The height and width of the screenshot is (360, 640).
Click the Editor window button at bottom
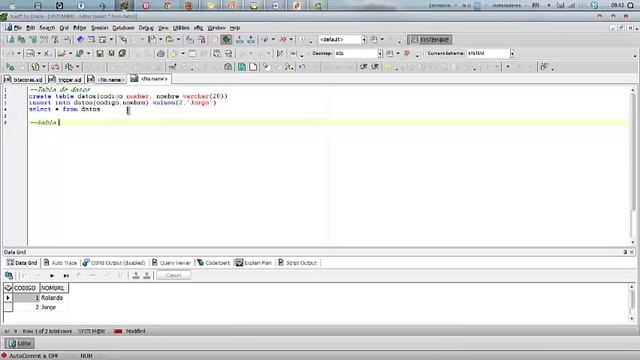[20, 343]
